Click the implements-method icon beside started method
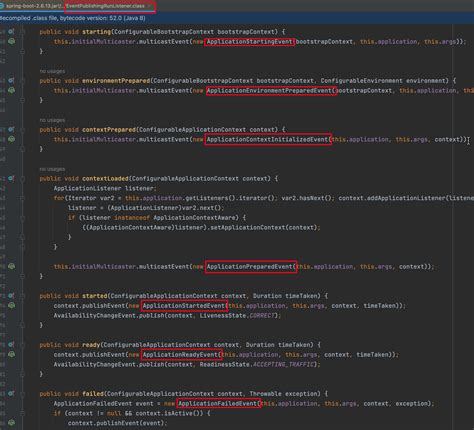The height and width of the screenshot is (430, 474). (11, 296)
